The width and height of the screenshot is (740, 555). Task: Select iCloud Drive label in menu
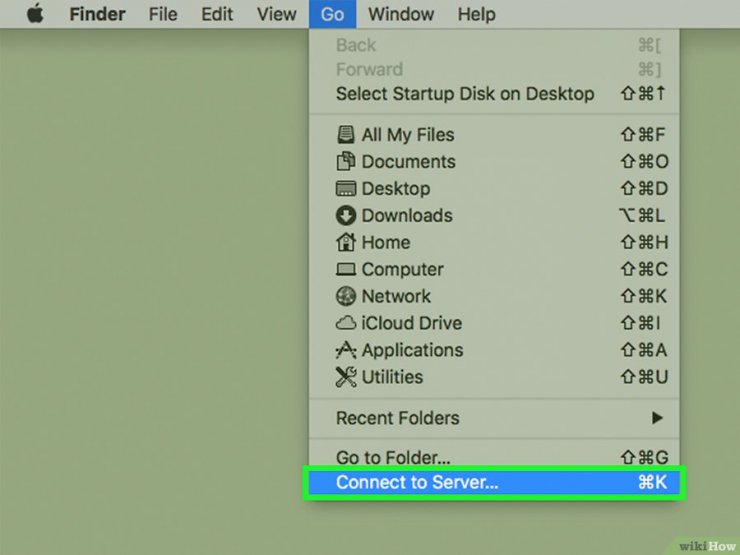click(412, 323)
